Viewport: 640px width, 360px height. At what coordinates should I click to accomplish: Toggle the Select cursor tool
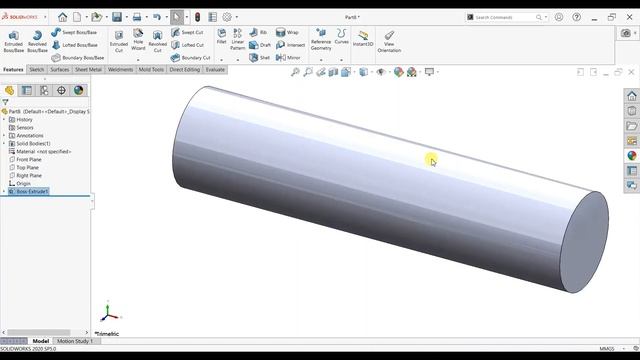[x=176, y=17]
